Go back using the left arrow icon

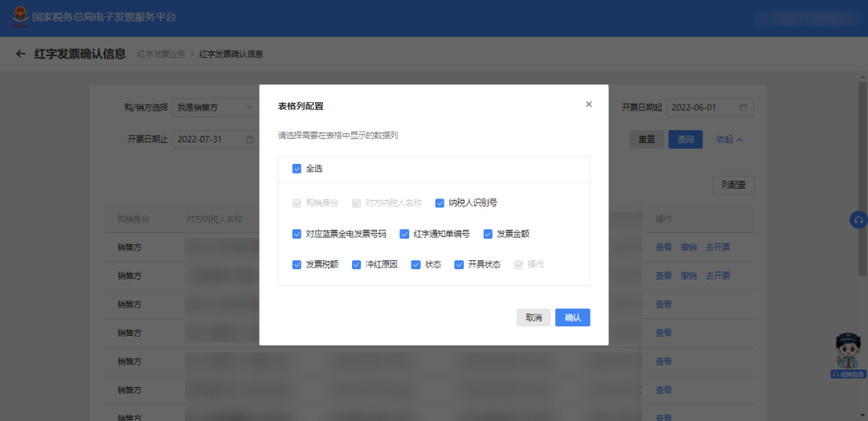pyautogui.click(x=21, y=54)
